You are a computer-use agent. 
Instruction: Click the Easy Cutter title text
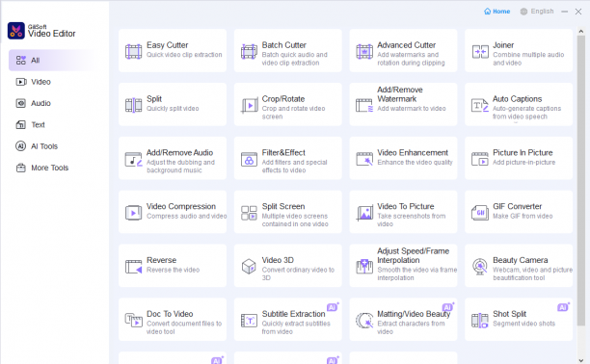(167, 45)
